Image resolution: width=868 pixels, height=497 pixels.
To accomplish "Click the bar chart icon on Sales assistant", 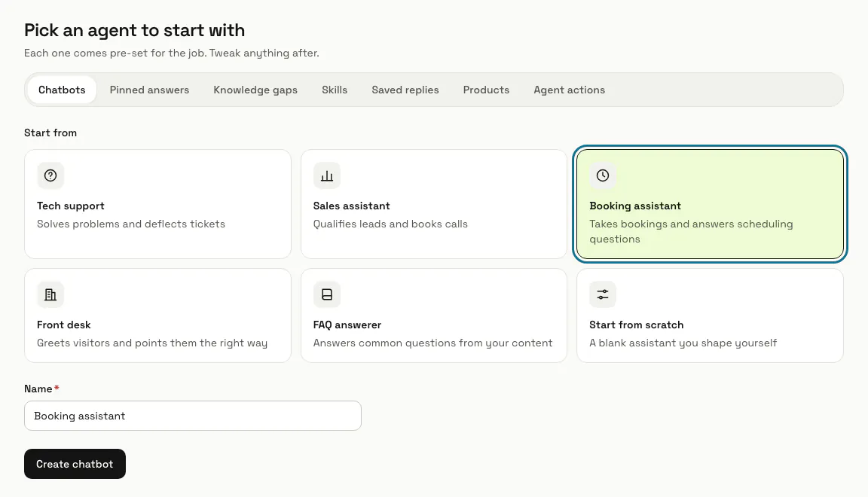I will pyautogui.click(x=326, y=175).
